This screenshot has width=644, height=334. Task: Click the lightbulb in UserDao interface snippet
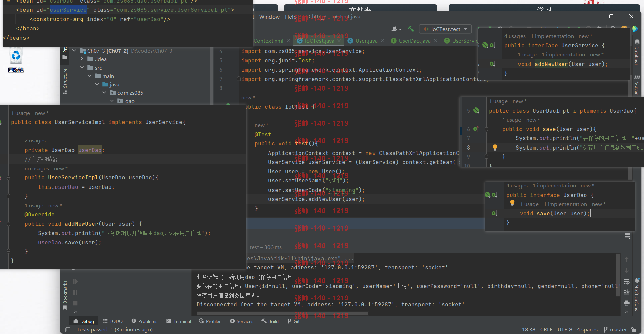point(512,203)
